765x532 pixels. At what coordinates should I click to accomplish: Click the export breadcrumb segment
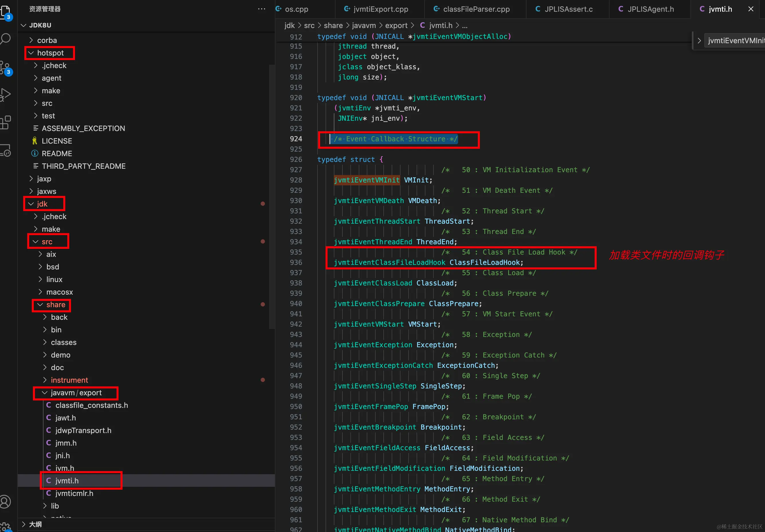point(396,25)
